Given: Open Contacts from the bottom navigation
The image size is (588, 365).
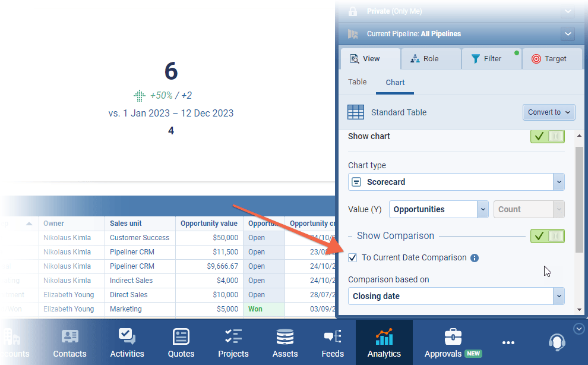Looking at the screenshot, I should pyautogui.click(x=69, y=343).
